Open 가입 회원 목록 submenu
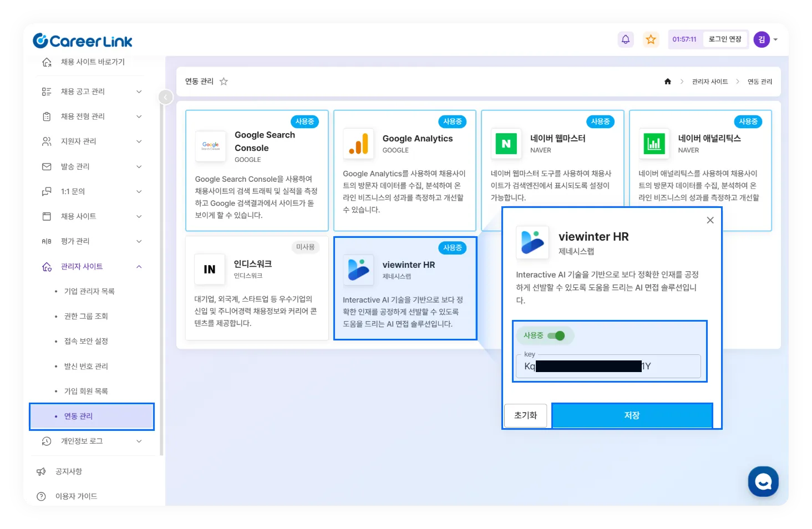The image size is (812, 529). [86, 391]
